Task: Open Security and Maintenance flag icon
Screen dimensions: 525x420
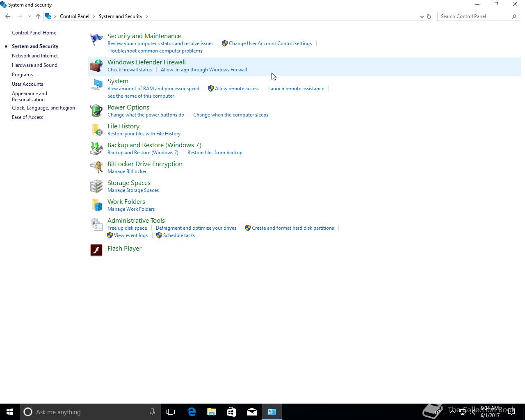Action: click(x=96, y=40)
